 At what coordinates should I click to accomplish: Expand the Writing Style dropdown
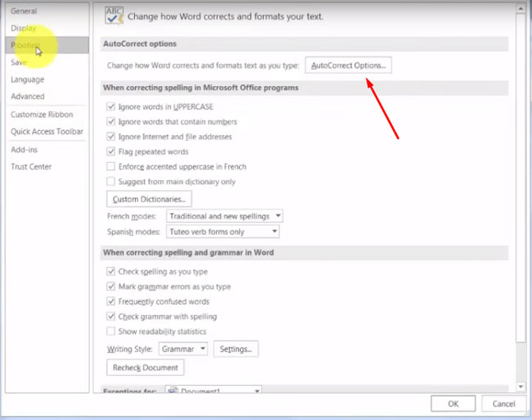pos(183,349)
